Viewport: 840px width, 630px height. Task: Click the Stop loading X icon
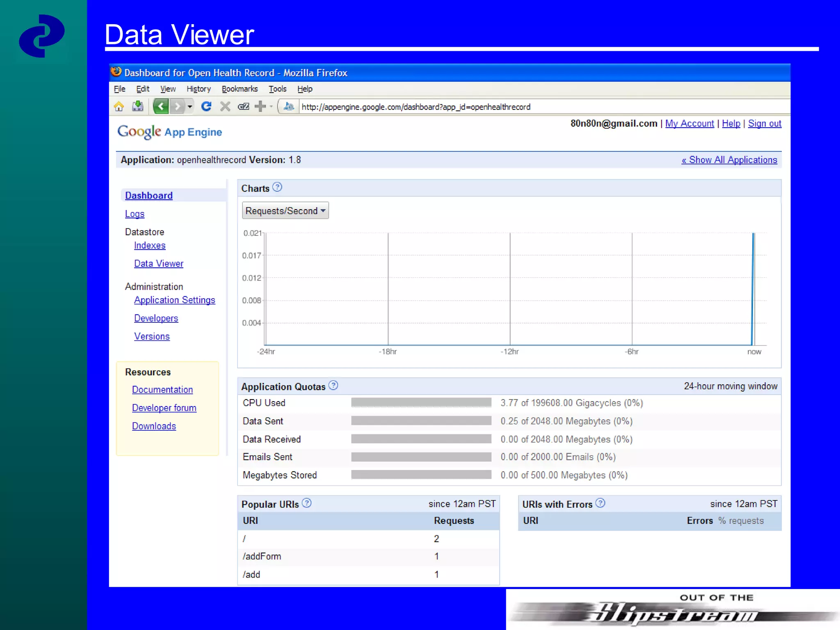coord(225,107)
